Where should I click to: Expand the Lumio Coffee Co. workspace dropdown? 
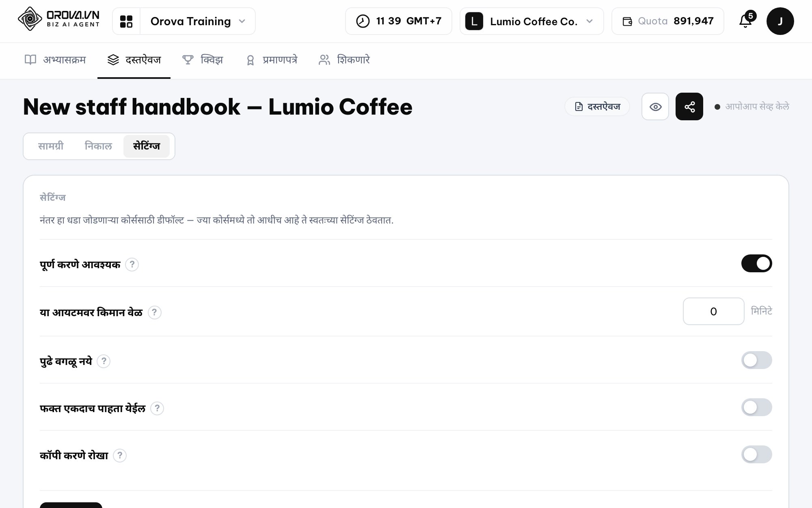pyautogui.click(x=532, y=21)
